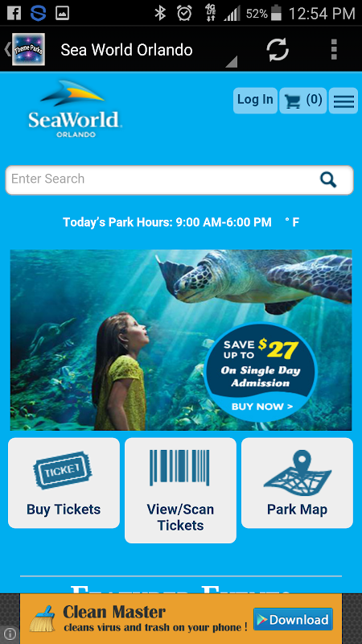The width and height of the screenshot is (362, 644).
Task: Tap the Theme Parks app icon
Action: click(28, 50)
